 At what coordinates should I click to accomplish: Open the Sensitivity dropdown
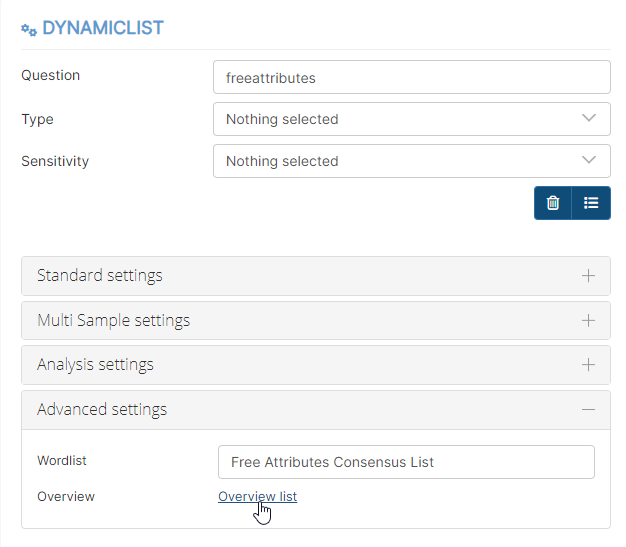click(412, 161)
